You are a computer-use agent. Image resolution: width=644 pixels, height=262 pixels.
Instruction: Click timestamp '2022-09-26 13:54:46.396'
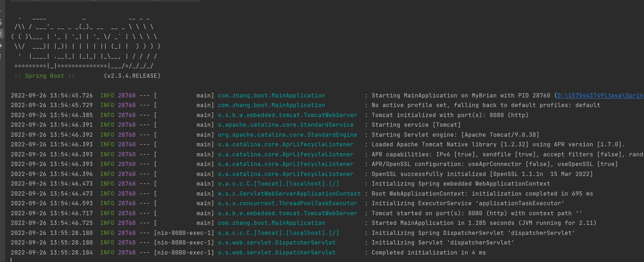click(x=52, y=174)
